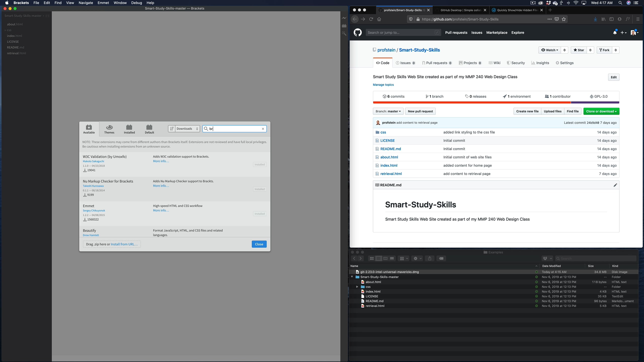
Task: Collapse the Smart-Study-Skills-master folder in Finder
Action: (x=352, y=277)
